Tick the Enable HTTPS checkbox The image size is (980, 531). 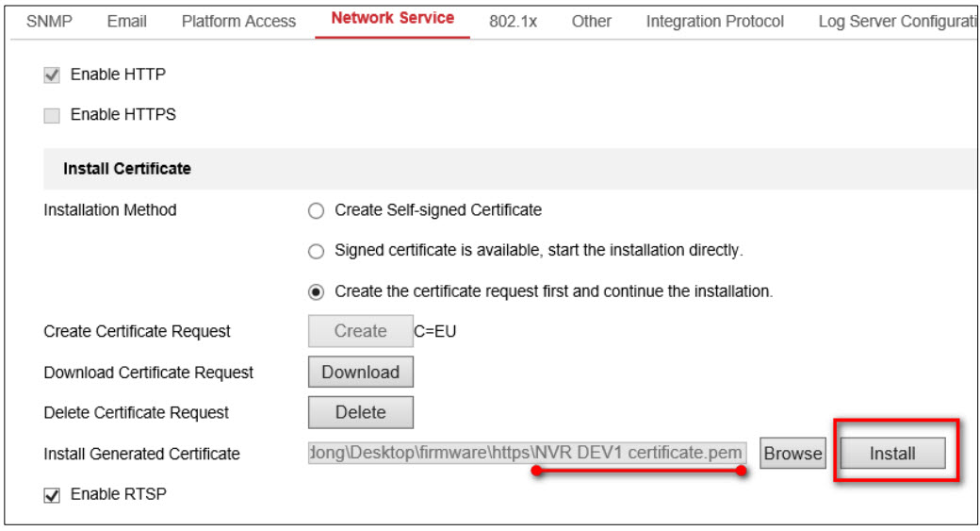pyautogui.click(x=52, y=115)
